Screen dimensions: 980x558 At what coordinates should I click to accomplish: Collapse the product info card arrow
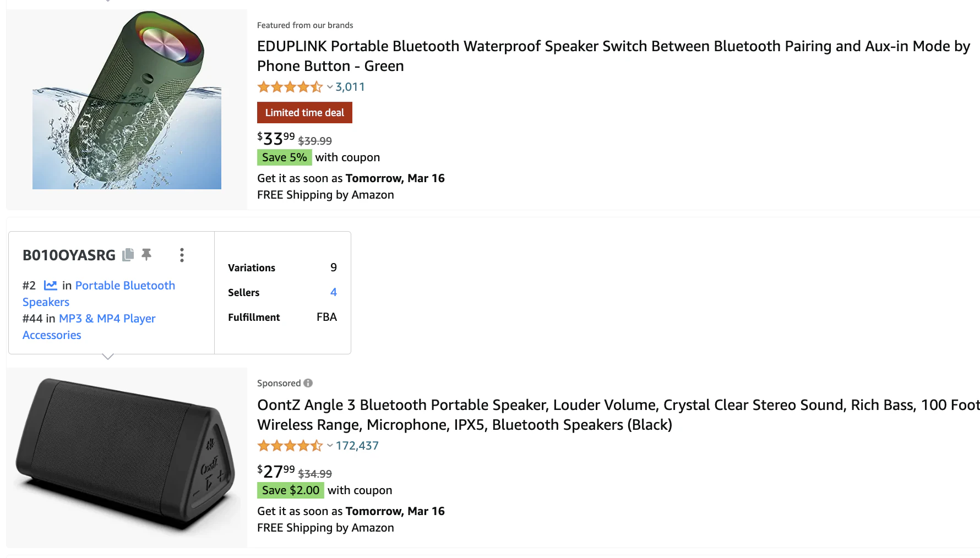coord(108,357)
